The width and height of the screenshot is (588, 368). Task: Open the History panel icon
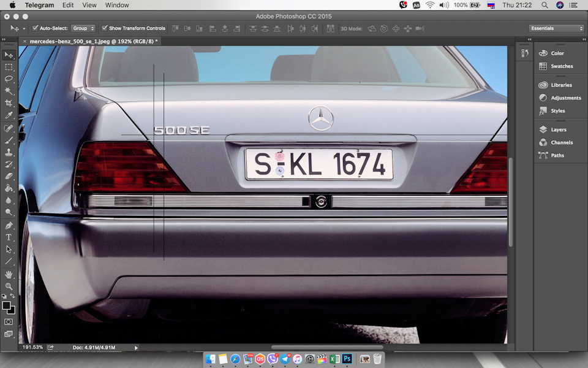[x=525, y=53]
